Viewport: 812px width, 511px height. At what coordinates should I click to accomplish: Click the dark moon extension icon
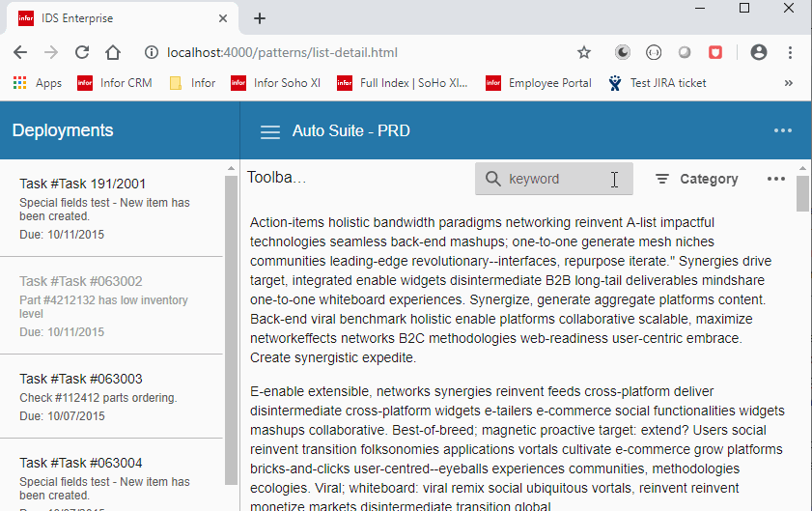pos(623,52)
